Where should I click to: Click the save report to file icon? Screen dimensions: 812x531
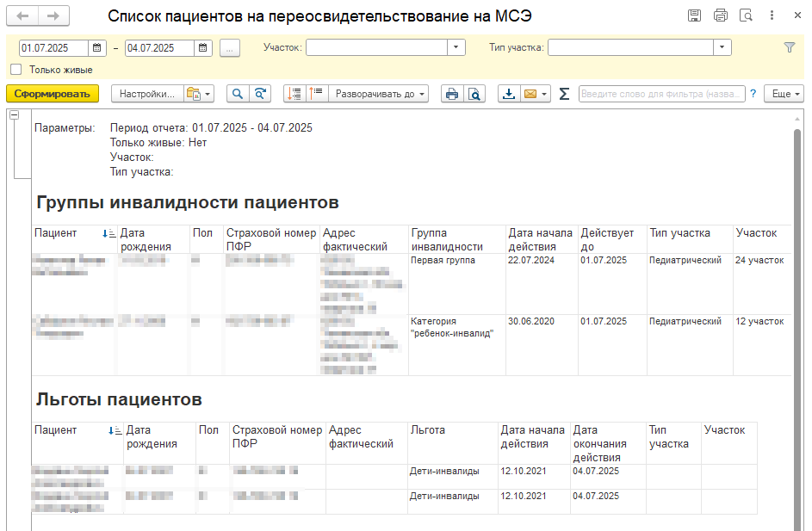tap(509, 94)
